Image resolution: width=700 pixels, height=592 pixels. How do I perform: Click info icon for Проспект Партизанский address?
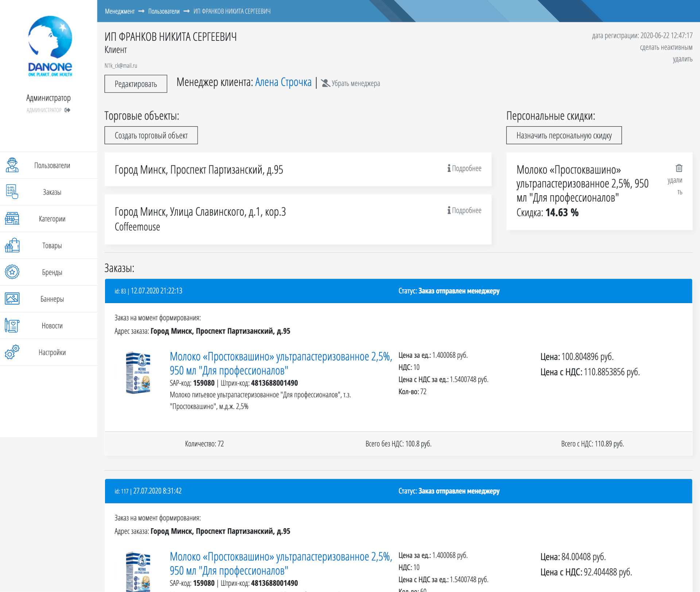[449, 168]
